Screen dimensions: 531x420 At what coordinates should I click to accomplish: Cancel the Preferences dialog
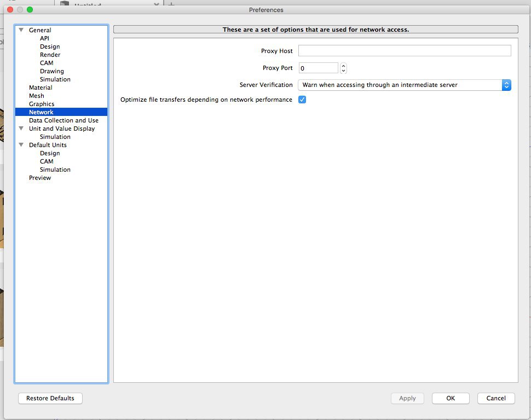point(496,398)
